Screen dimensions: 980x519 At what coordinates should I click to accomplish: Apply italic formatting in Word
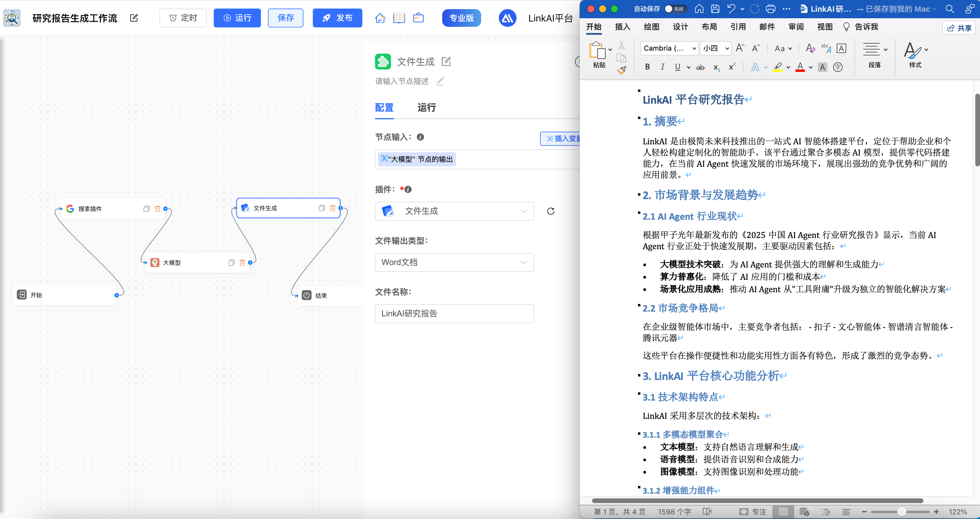pyautogui.click(x=662, y=67)
